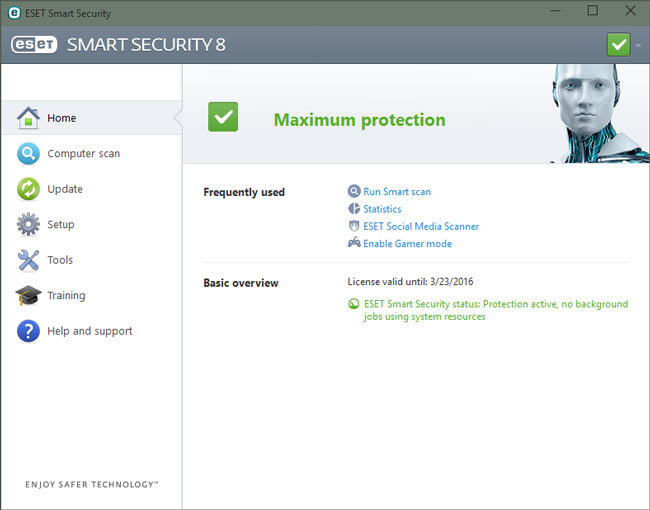Go to the Update section label

point(65,189)
